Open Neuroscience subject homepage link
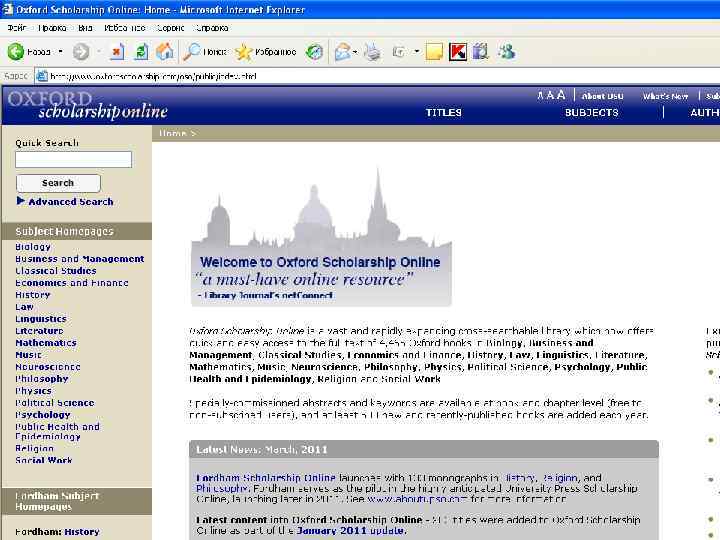Image resolution: width=720 pixels, height=540 pixels. click(x=48, y=366)
